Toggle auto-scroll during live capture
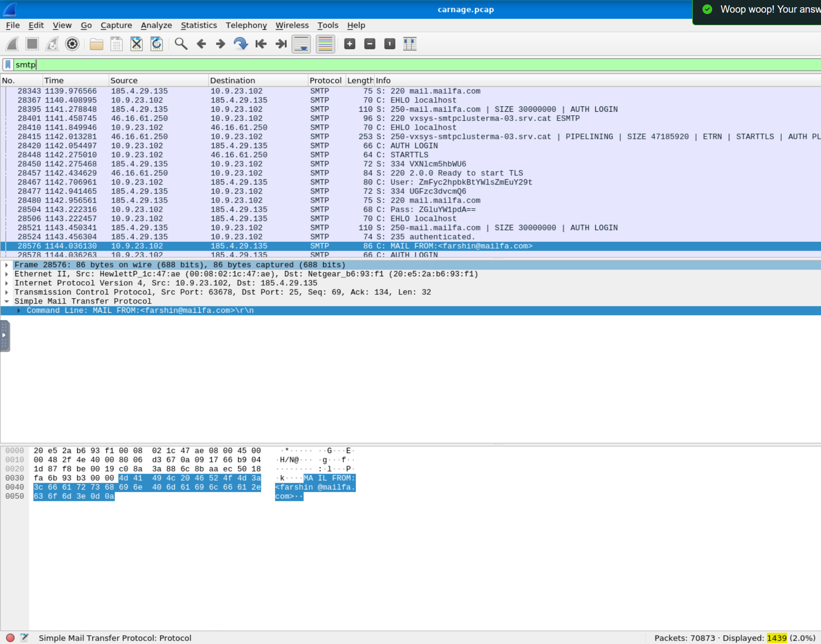821x644 pixels. pyautogui.click(x=301, y=44)
